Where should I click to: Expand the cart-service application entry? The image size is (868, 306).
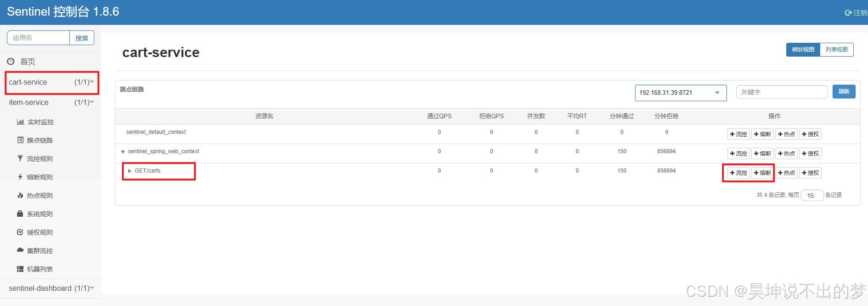pos(51,82)
